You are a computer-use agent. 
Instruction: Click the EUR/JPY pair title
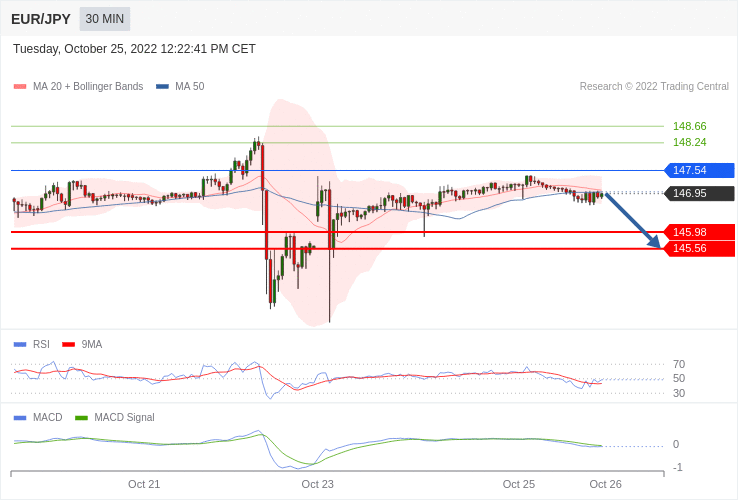pos(41,19)
